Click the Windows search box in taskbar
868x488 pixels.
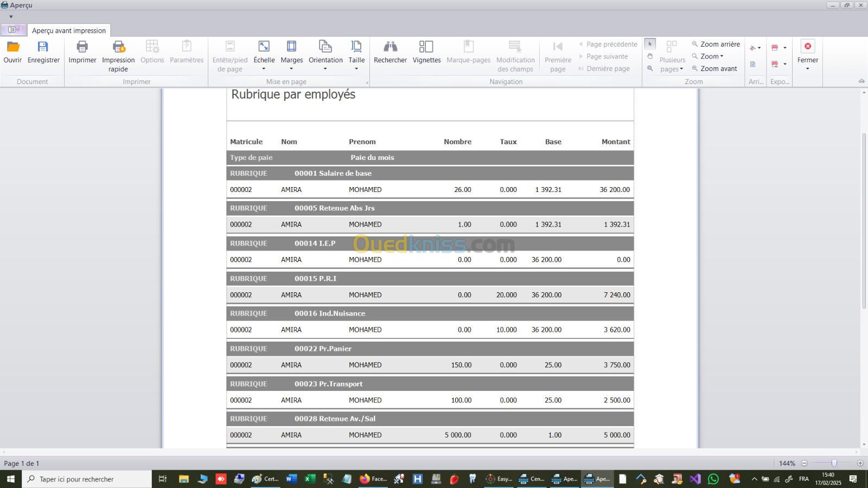pos(87,479)
